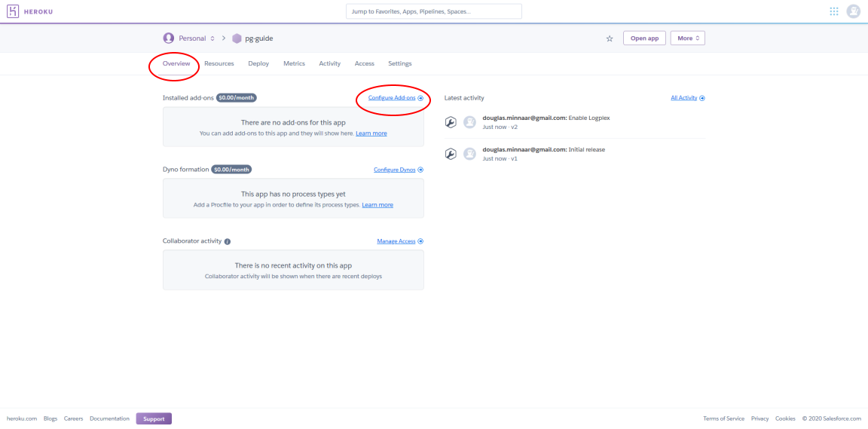Open the All Activity link

[687, 97]
